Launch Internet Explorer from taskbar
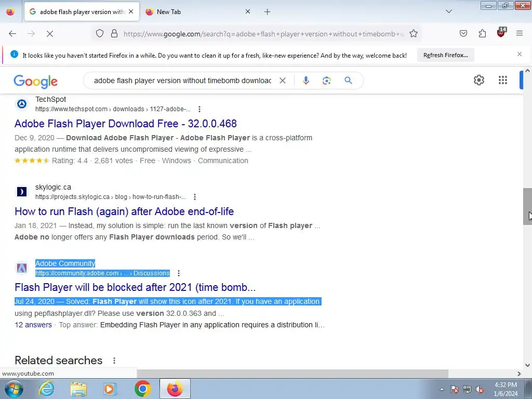 pyautogui.click(x=46, y=389)
